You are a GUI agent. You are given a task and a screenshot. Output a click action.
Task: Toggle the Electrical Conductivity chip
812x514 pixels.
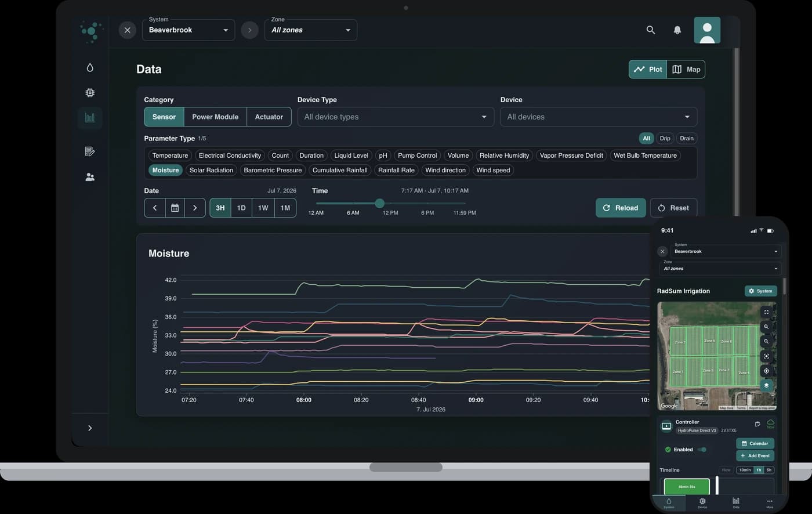pyautogui.click(x=230, y=155)
